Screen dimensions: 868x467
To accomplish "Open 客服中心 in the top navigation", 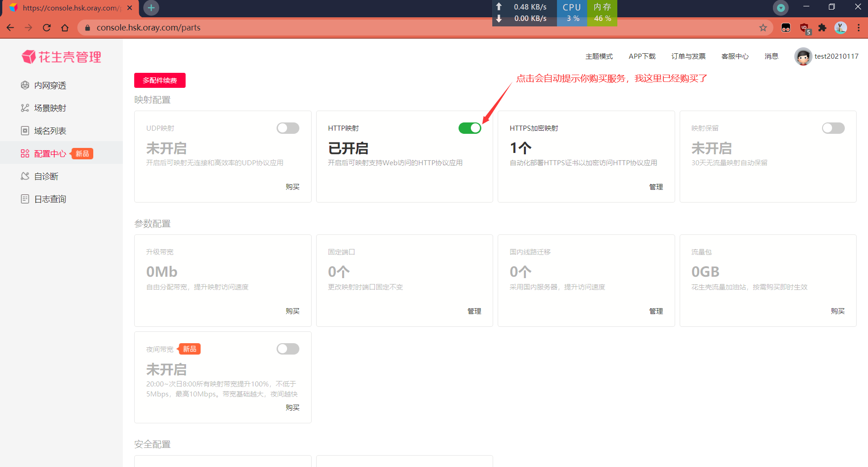I will point(735,56).
